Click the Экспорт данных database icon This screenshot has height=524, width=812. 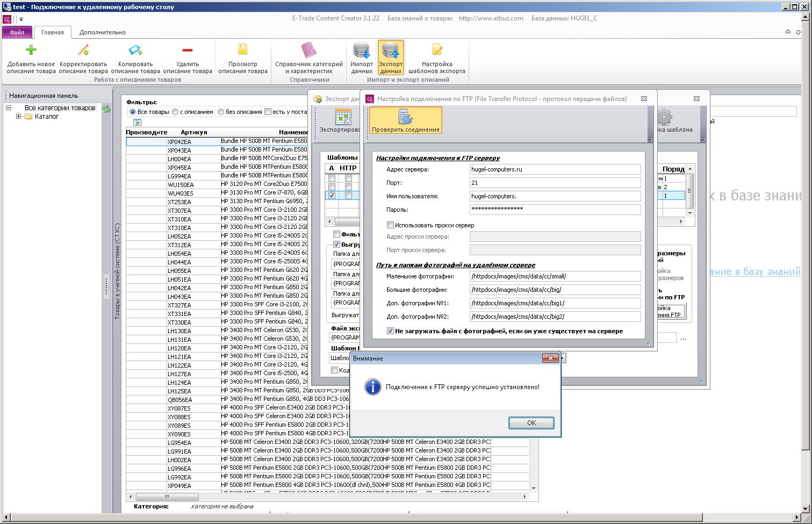(x=391, y=50)
